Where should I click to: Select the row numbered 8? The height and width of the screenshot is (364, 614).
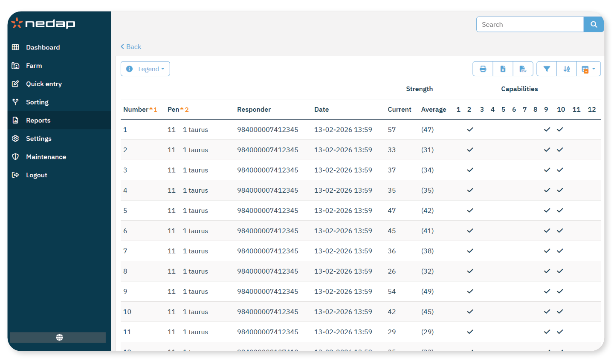[x=361, y=272]
